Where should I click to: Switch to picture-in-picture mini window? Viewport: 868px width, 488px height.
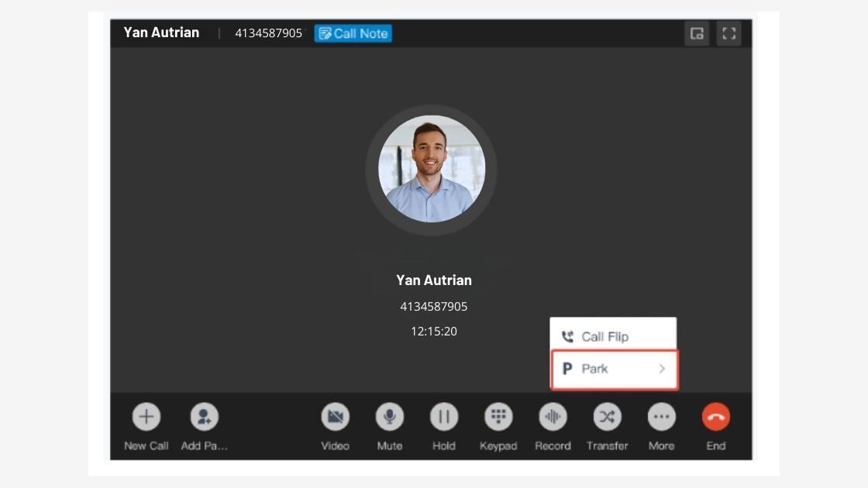pos(697,33)
